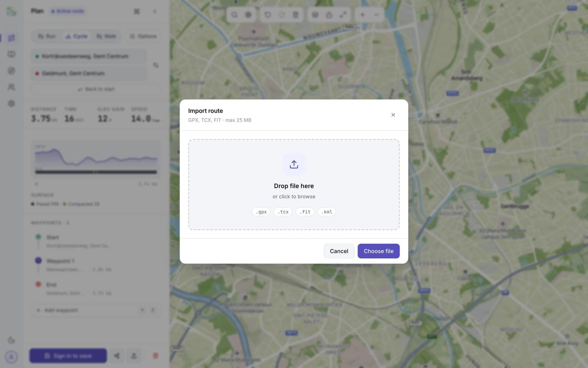The height and width of the screenshot is (368, 588).
Task: Click the start location input field
Action: point(89,56)
